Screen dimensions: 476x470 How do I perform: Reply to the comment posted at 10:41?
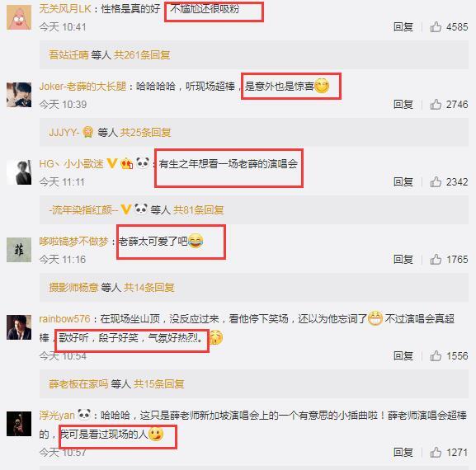[x=403, y=26]
